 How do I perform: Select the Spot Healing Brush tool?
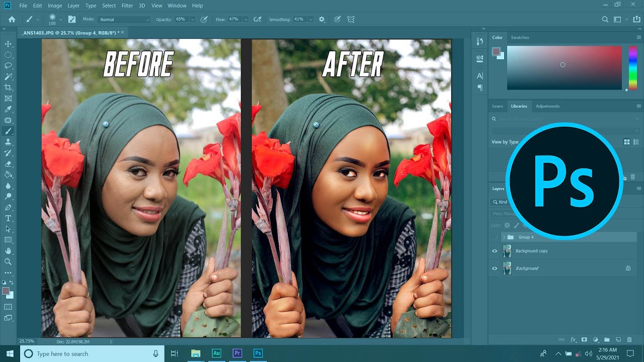[x=8, y=120]
